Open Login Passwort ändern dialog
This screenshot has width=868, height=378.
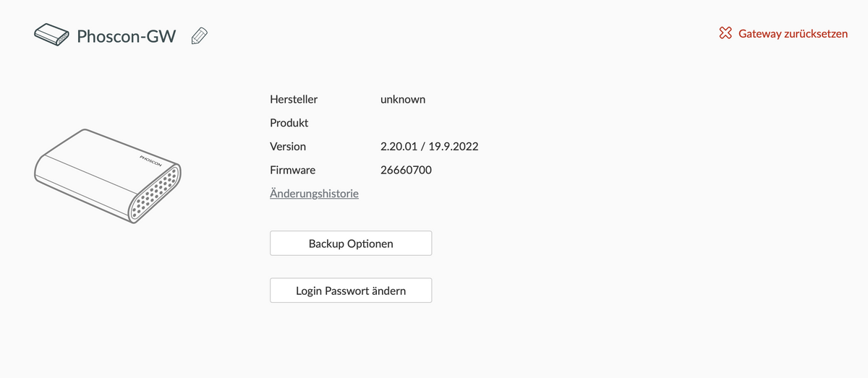point(351,291)
